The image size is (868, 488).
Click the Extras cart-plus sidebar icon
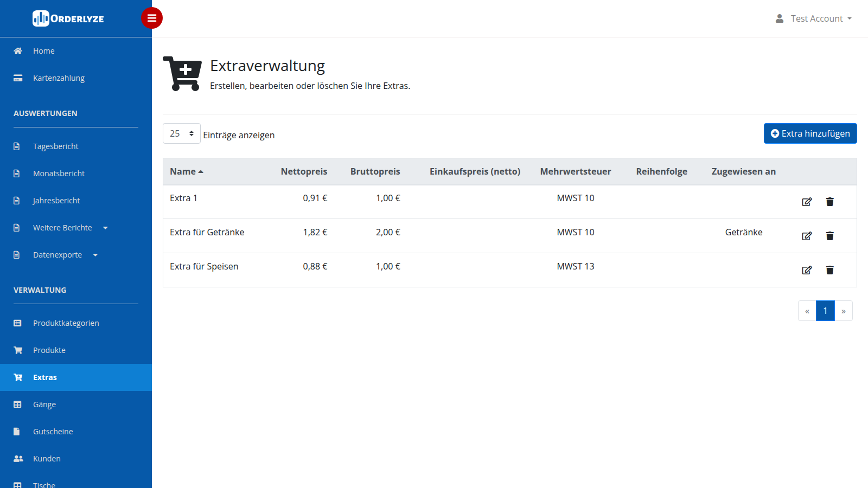[x=18, y=377]
